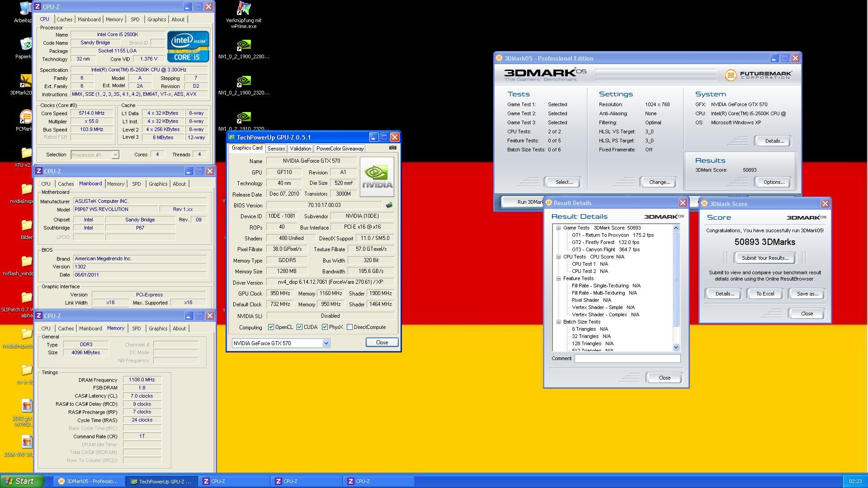This screenshot has height=488, width=868.
Task: Select About tab in top CPU-Z window
Action: tap(178, 19)
